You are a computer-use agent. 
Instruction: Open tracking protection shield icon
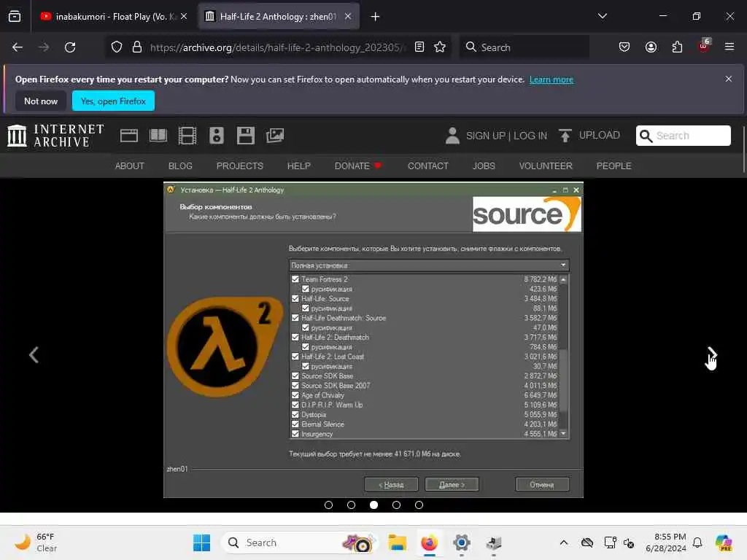coord(117,47)
